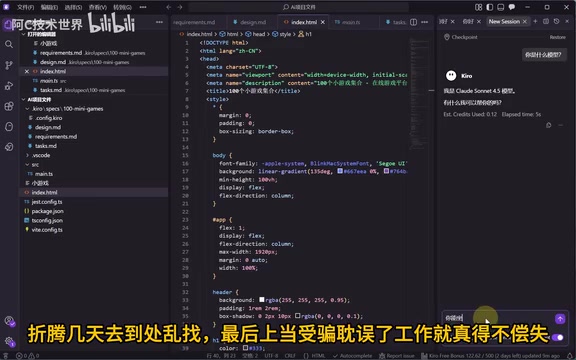The width and height of the screenshot is (576, 360).
Task: Open the 查看(V) menu
Action: coord(97,7)
